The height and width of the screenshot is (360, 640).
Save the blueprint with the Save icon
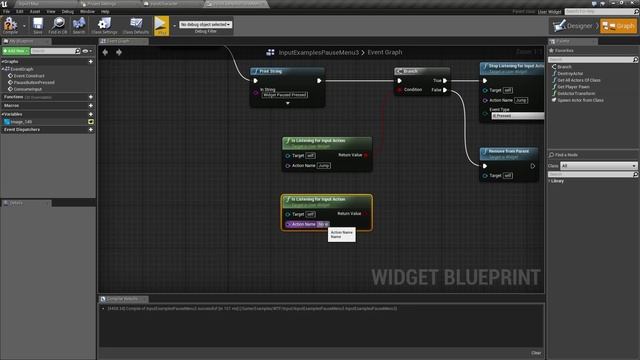point(38,25)
